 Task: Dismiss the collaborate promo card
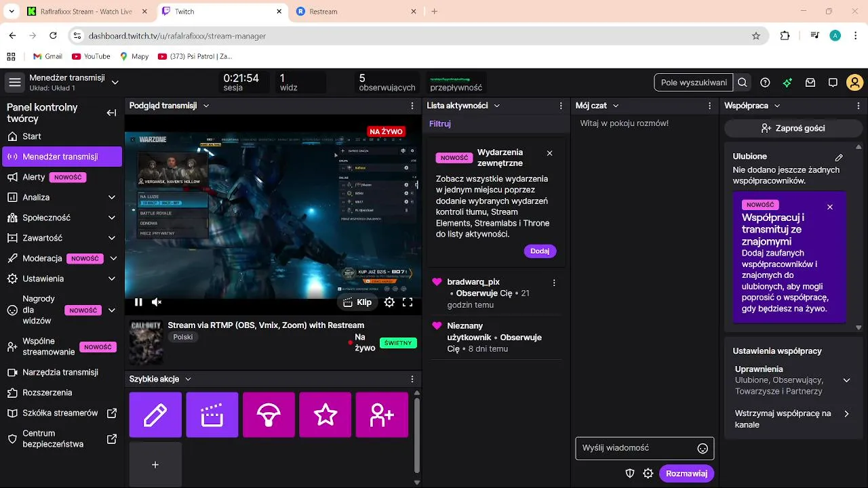(830, 207)
